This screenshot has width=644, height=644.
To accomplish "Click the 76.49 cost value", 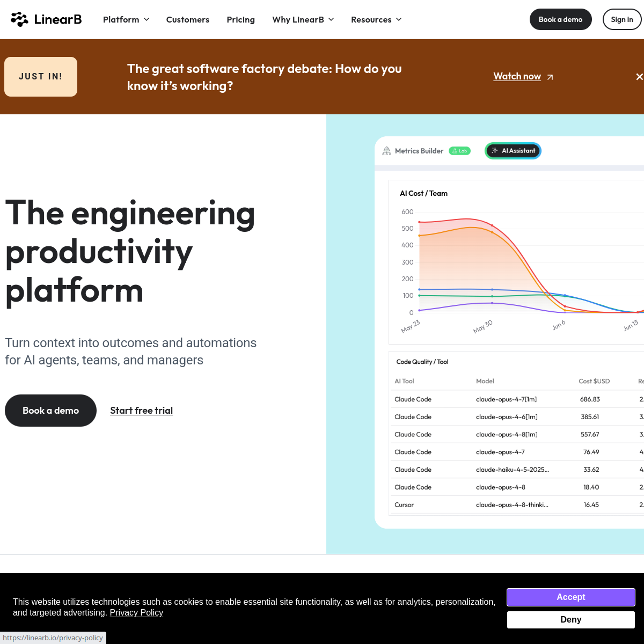I will 591,452.
